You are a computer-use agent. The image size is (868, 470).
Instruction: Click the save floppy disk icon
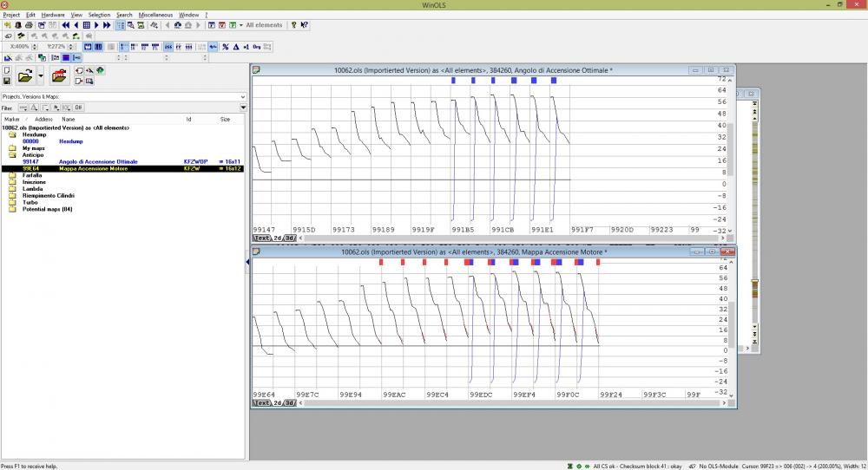7,81
